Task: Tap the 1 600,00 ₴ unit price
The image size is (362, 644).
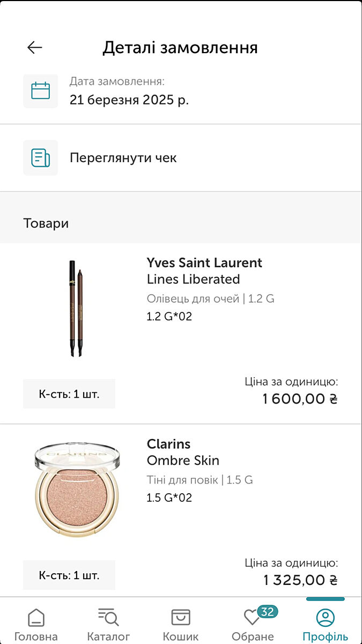Action: [300, 399]
